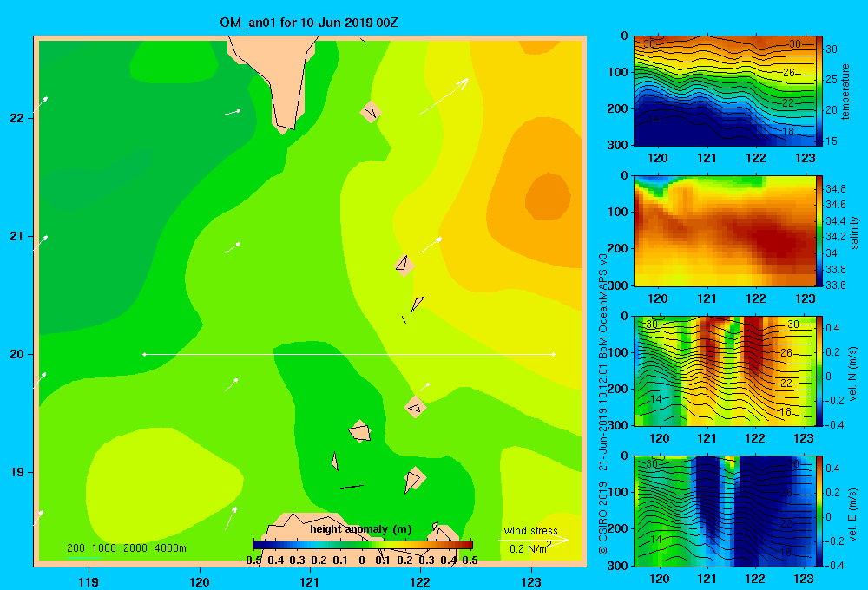Image resolution: width=868 pixels, height=590 pixels.
Task: Click the bathymetry legend '200 1000 2000 4000m'
Action: tap(126, 548)
